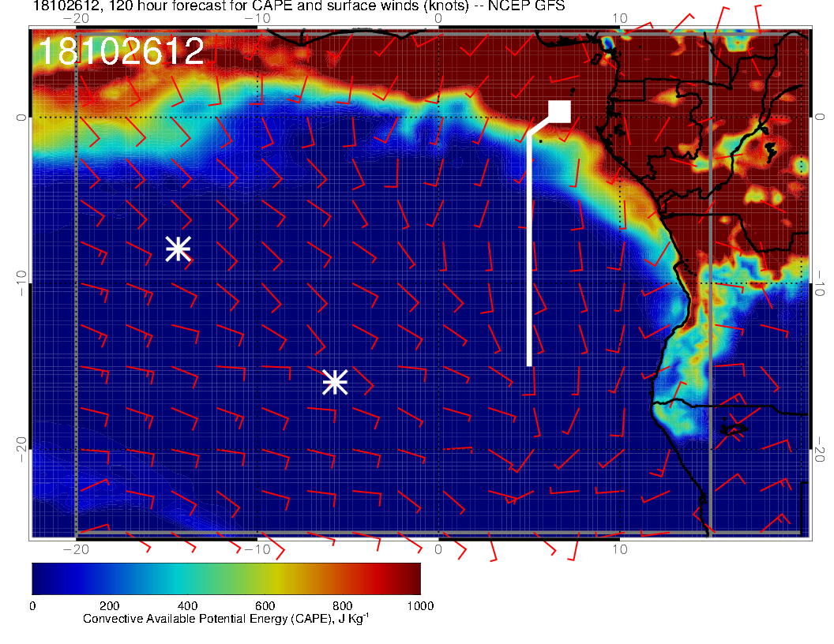The width and height of the screenshot is (834, 644).
Task: Click the lower white asterisk marker
Action: 335,382
